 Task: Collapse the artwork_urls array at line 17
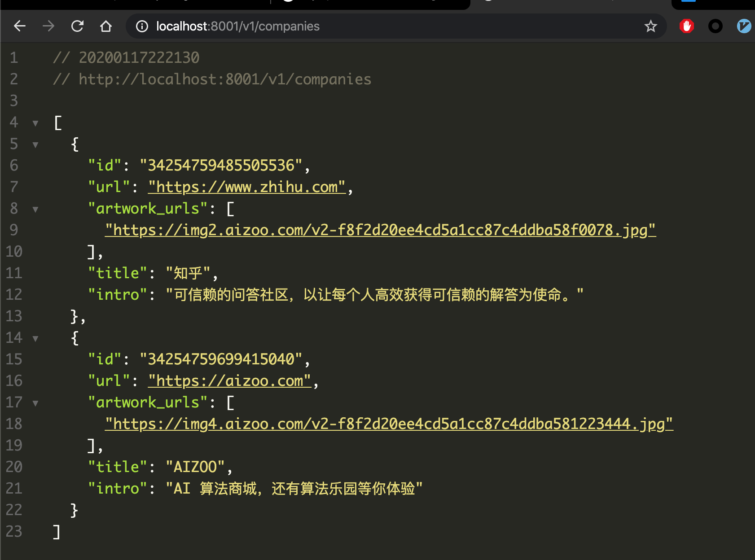pos(35,402)
